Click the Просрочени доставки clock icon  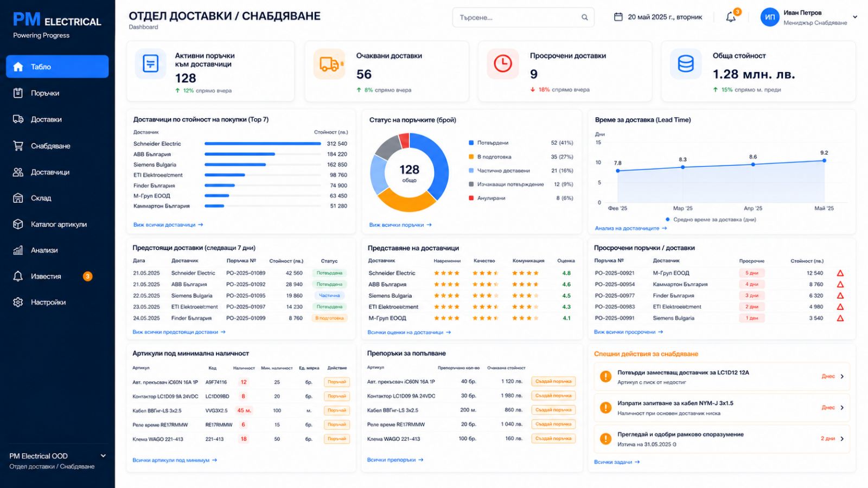click(503, 63)
